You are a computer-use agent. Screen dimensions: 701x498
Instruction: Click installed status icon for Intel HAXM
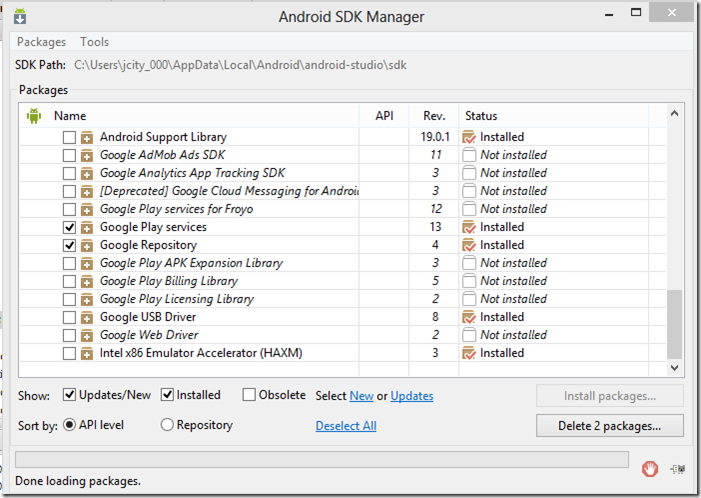469,353
